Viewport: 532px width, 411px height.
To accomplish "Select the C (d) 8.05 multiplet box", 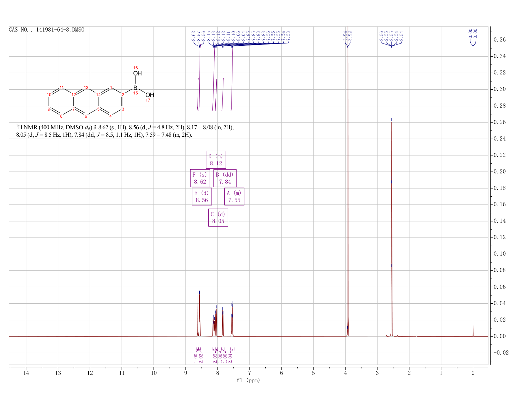I will pyautogui.click(x=218, y=218).
